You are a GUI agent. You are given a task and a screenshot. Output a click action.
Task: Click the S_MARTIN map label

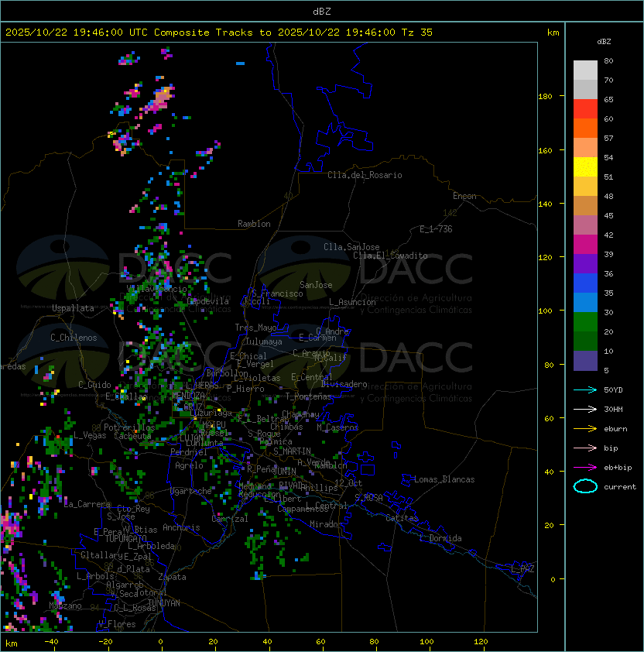click(292, 451)
